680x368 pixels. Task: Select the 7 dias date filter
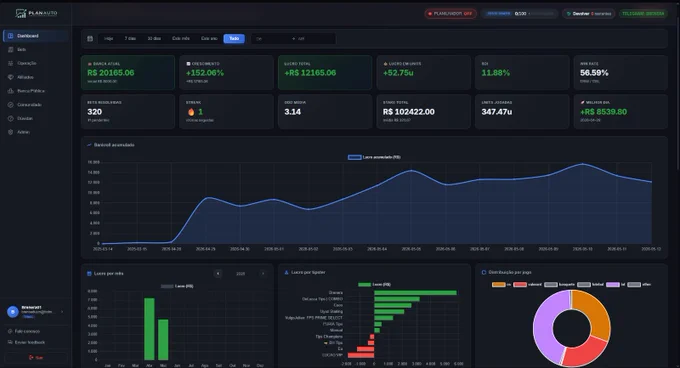click(x=130, y=39)
